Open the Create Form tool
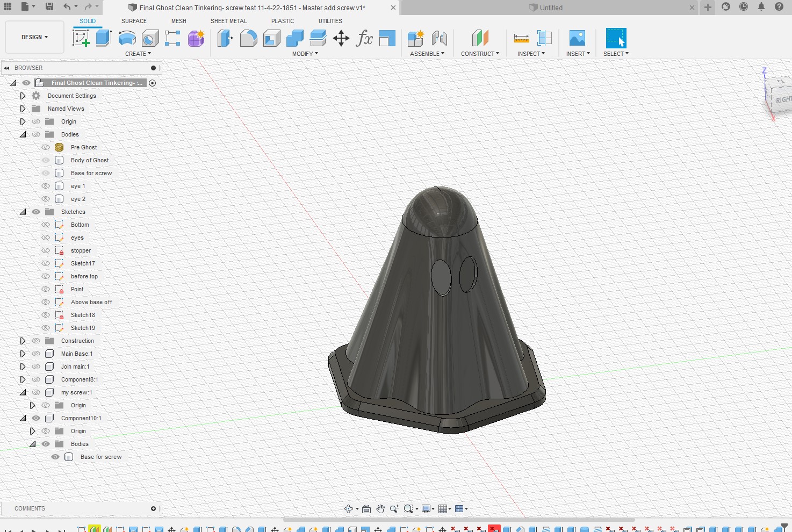 pos(196,38)
